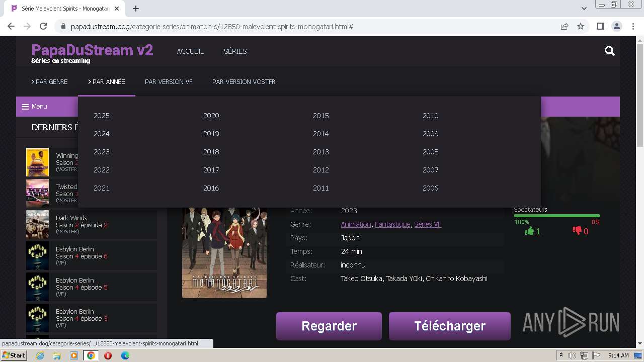Select year 2009
Viewport: 644px width, 362px height.
(x=430, y=134)
